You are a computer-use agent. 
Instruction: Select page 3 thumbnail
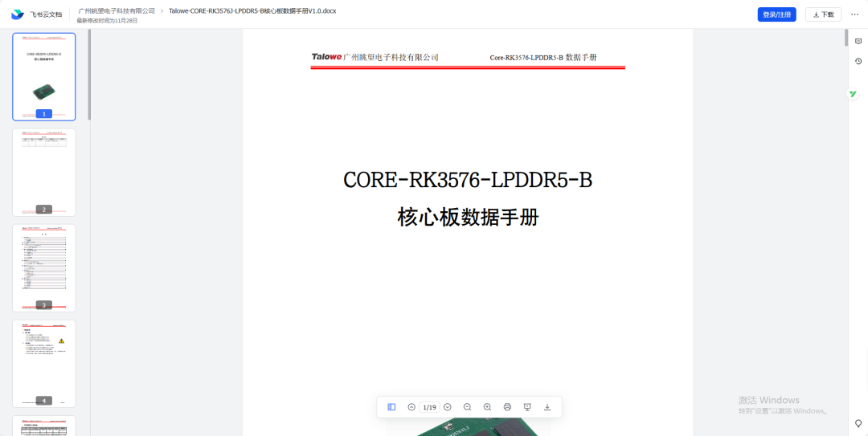pyautogui.click(x=44, y=268)
